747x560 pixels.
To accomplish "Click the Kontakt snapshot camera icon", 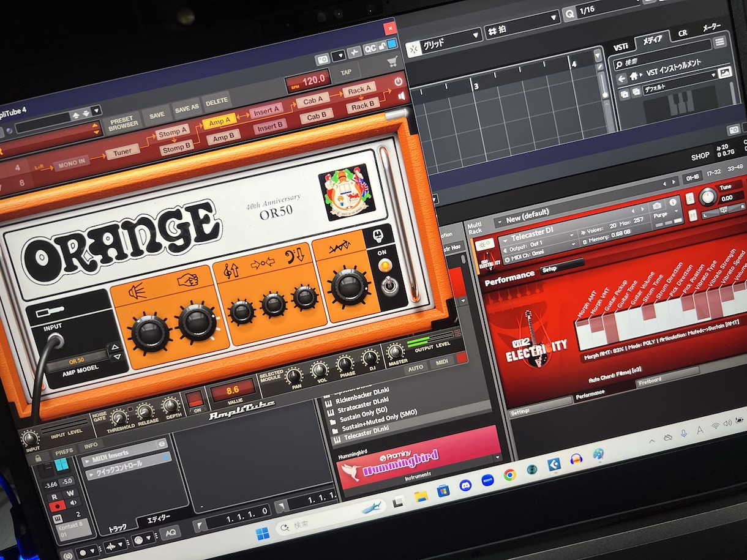I will coord(657,206).
